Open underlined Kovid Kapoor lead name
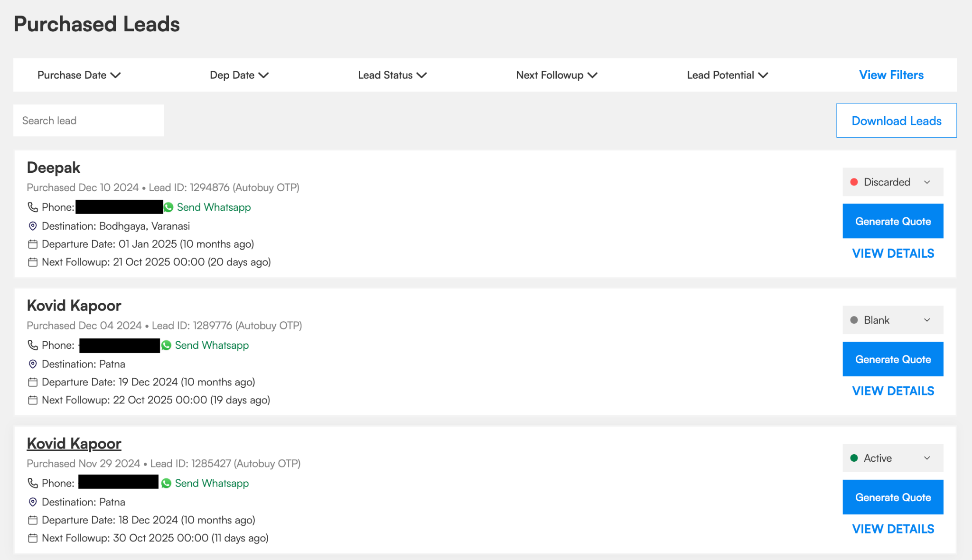972x560 pixels. click(74, 443)
